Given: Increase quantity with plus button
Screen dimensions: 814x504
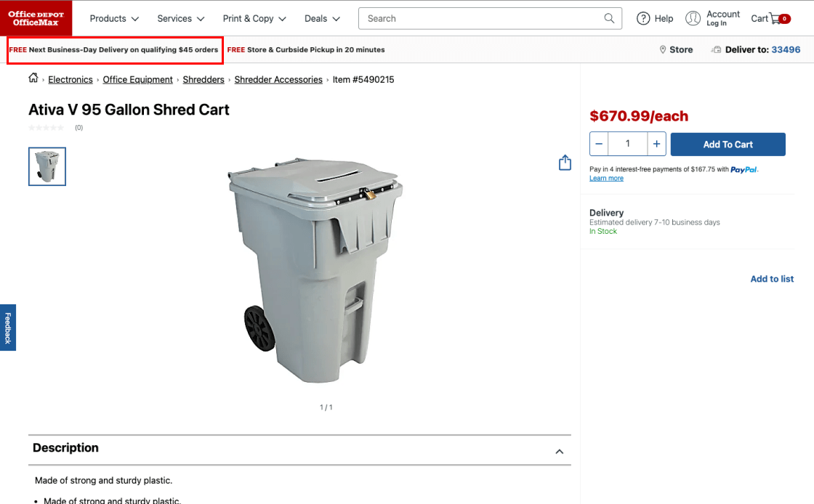Looking at the screenshot, I should tap(657, 144).
